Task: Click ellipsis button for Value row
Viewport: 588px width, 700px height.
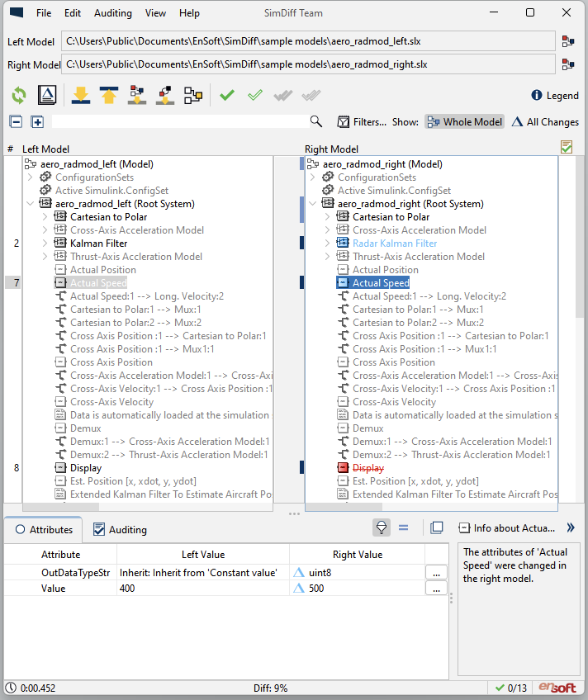Action: (x=436, y=589)
